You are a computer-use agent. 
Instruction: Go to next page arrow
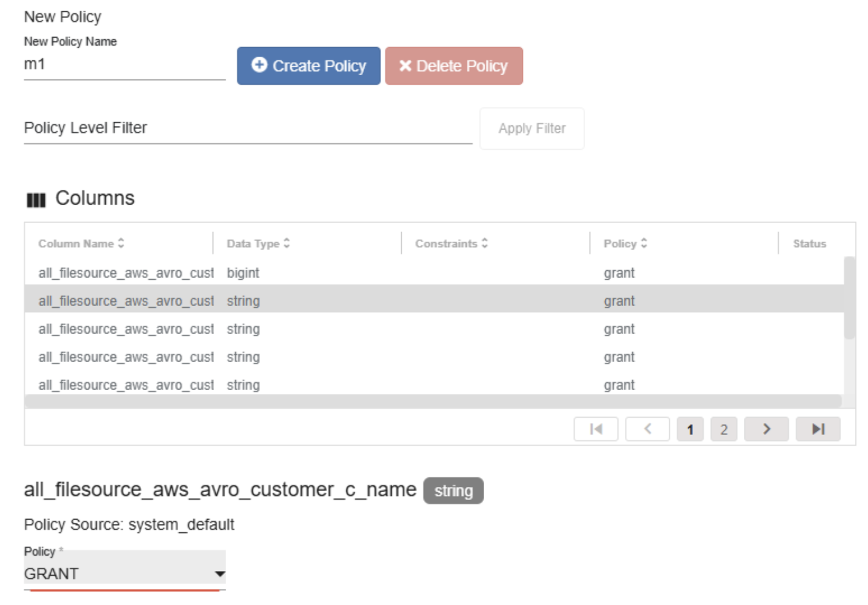pos(766,429)
